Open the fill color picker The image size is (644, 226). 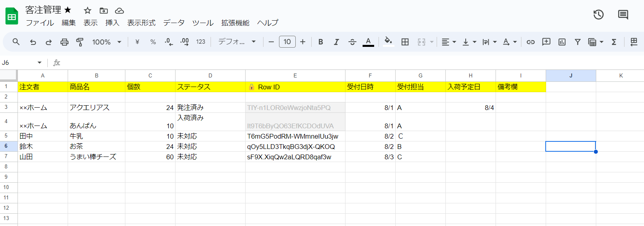click(388, 42)
